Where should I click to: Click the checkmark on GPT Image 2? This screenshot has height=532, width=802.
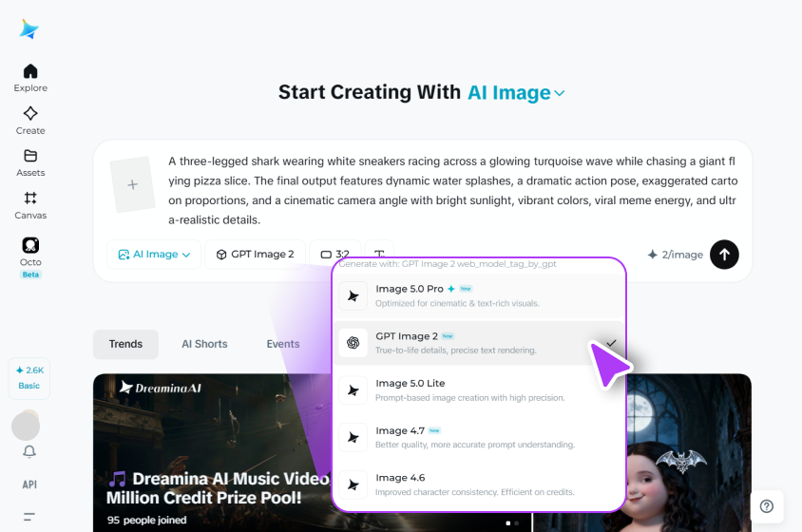point(611,343)
